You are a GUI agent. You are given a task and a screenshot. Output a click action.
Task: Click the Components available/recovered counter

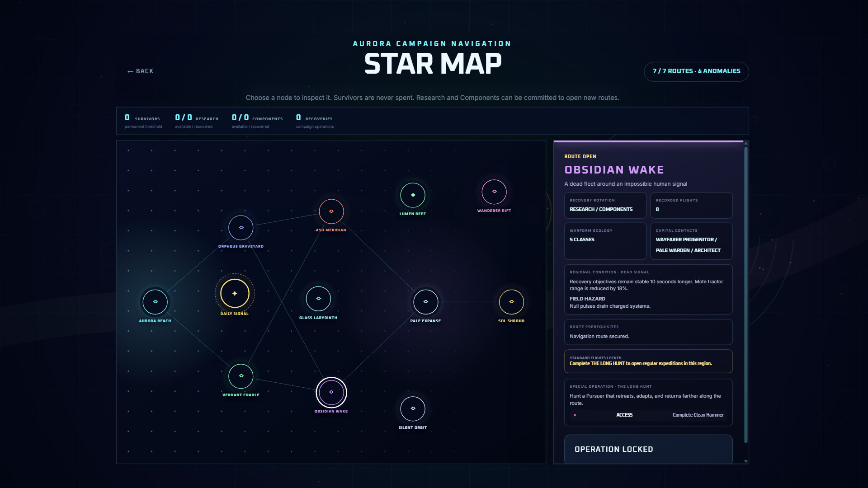click(257, 121)
